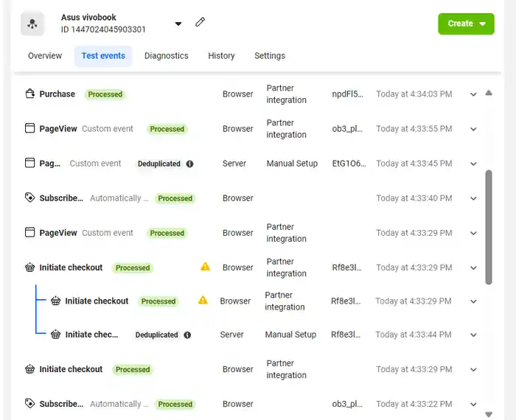Click Manual Setup on Pag... row

292,164
